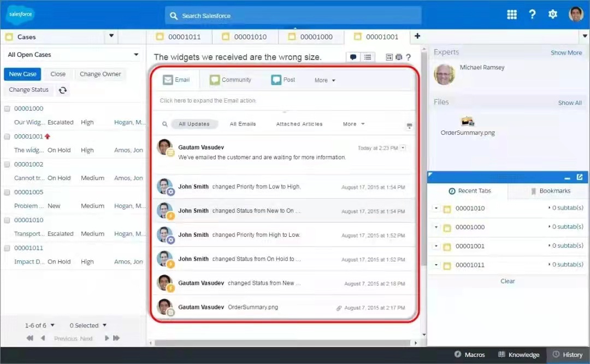
Task: Open the publisher More dropdown
Action: coord(324,80)
